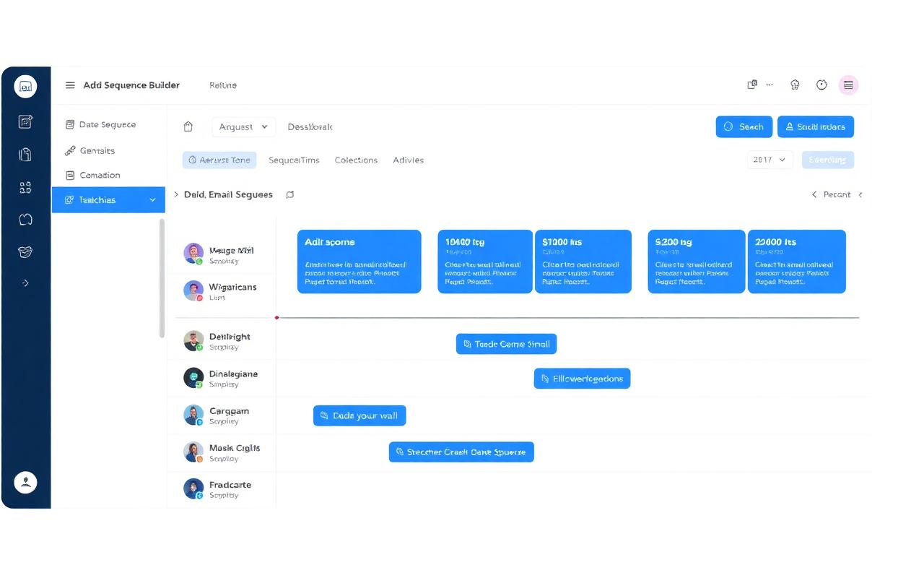Open the timer clock icon in top bar
924x578 pixels.
point(821,85)
